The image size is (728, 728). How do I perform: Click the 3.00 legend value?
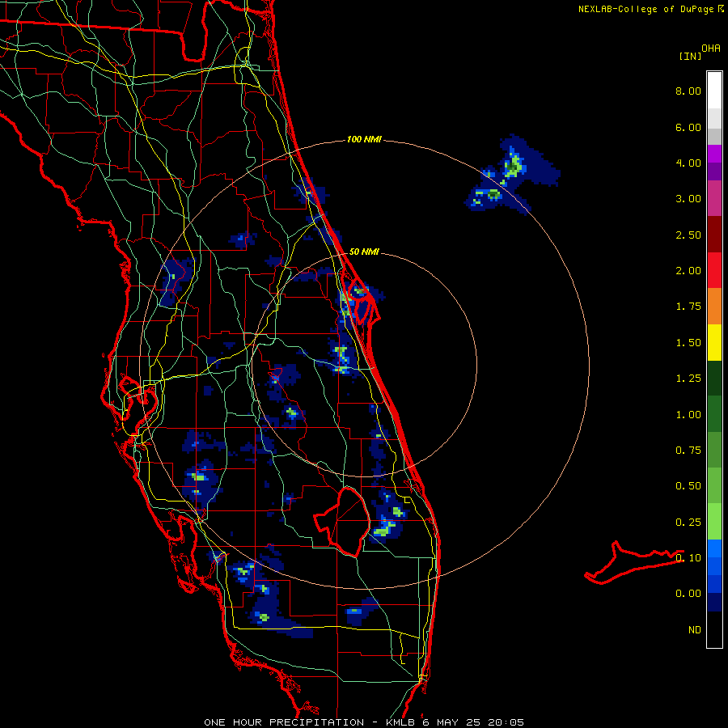(688, 198)
